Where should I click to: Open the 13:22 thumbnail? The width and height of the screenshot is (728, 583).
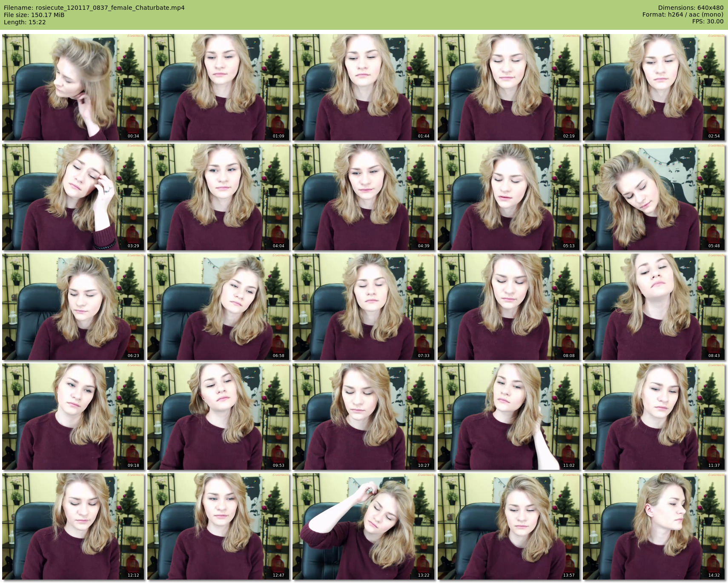[364, 526]
